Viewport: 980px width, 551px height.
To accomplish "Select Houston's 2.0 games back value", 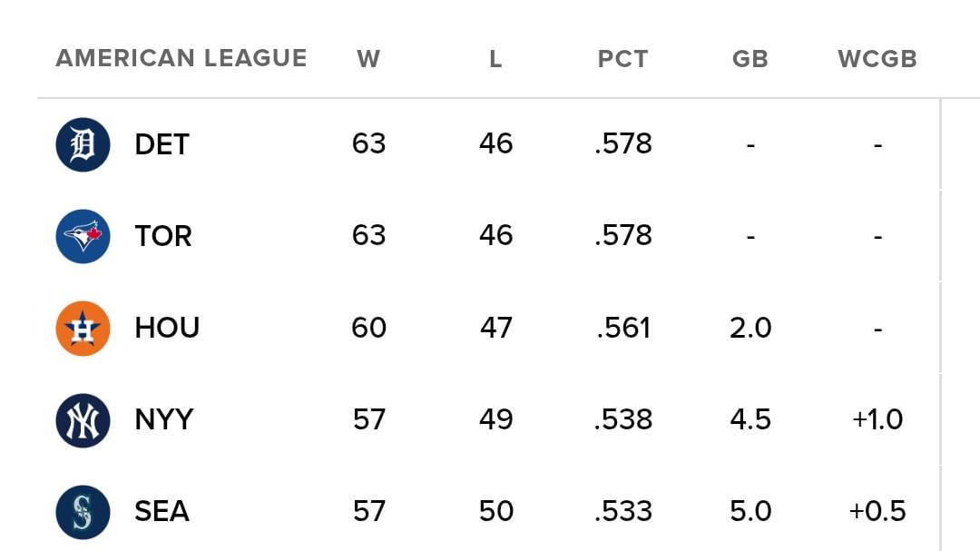I will [x=751, y=328].
